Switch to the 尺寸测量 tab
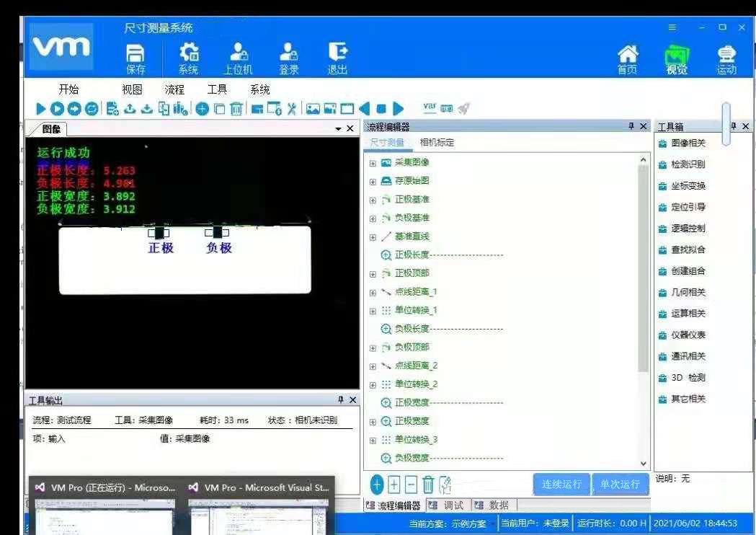The height and width of the screenshot is (535, 756). (x=387, y=142)
